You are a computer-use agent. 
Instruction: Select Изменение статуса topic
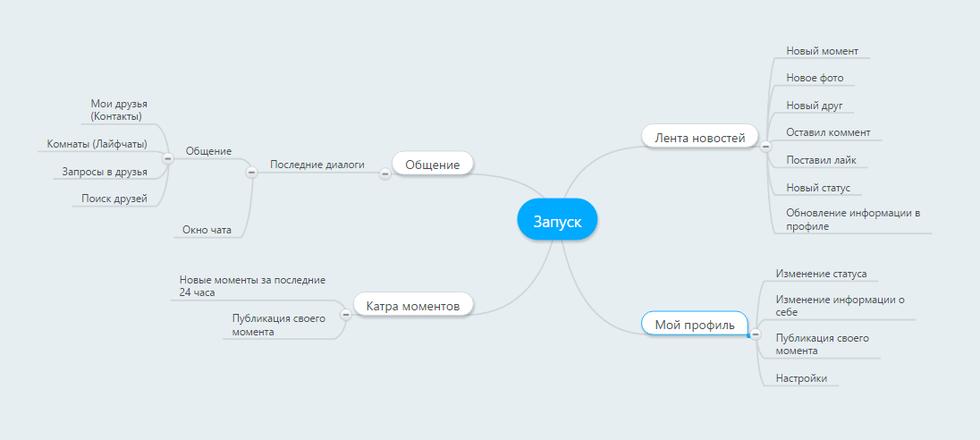(821, 274)
